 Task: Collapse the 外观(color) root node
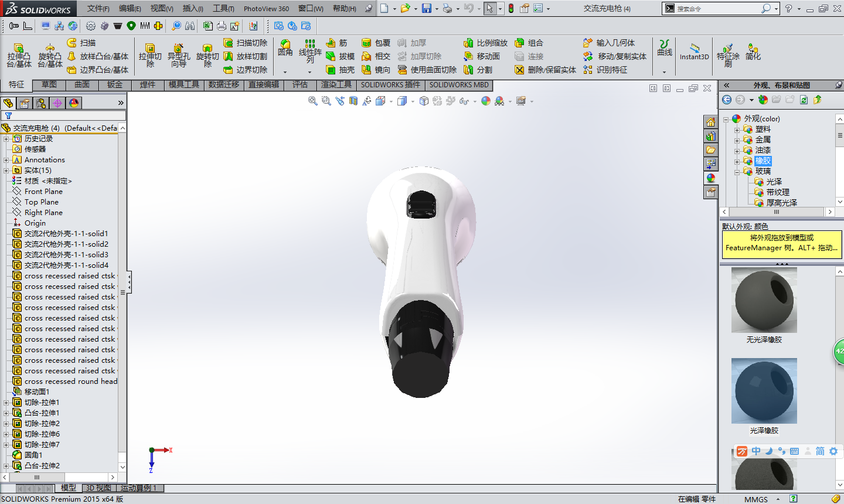726,118
